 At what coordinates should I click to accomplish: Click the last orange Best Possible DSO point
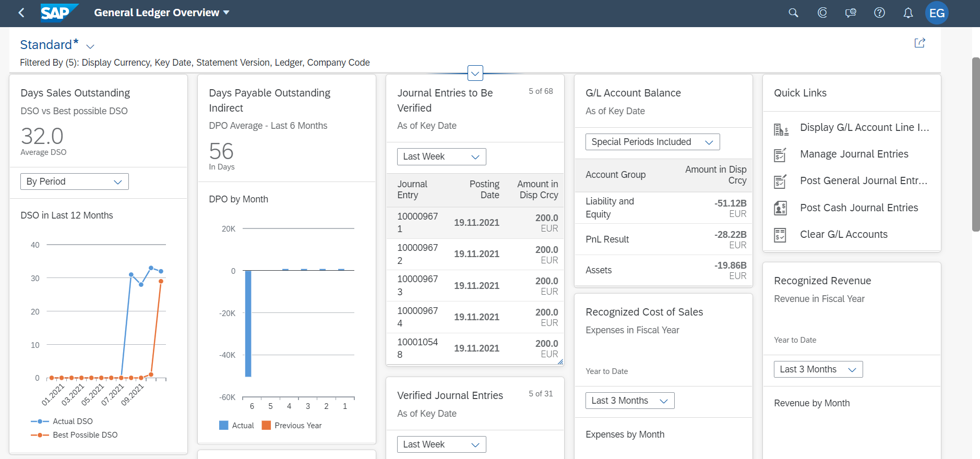[x=161, y=281]
